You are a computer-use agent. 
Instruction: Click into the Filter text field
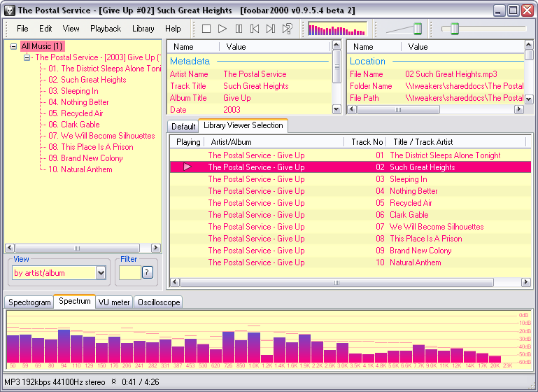(129, 272)
